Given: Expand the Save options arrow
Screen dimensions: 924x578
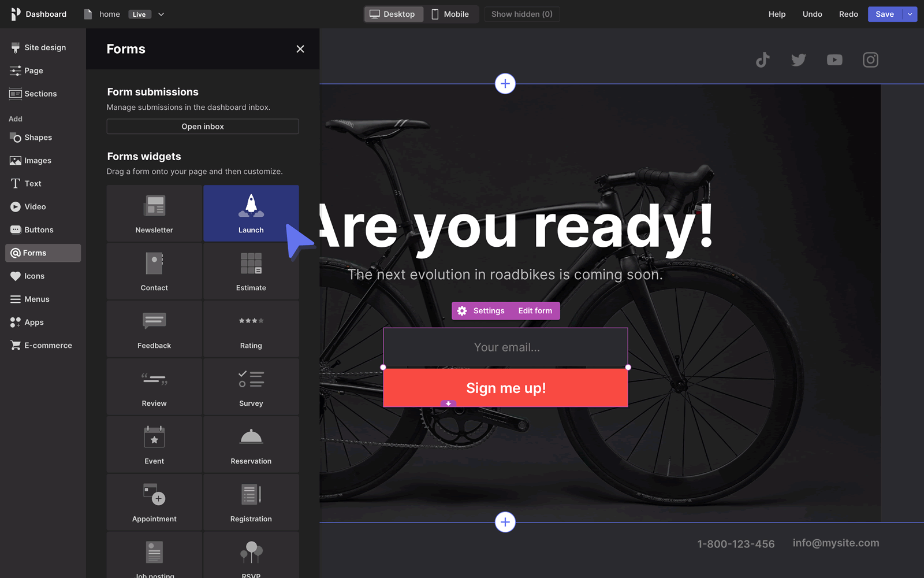Looking at the screenshot, I should 910,14.
